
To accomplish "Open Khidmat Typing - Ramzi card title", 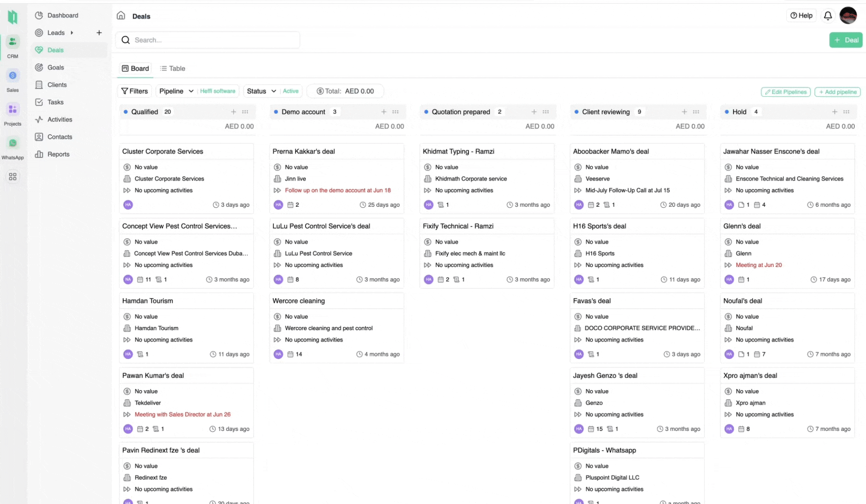I will point(458,151).
